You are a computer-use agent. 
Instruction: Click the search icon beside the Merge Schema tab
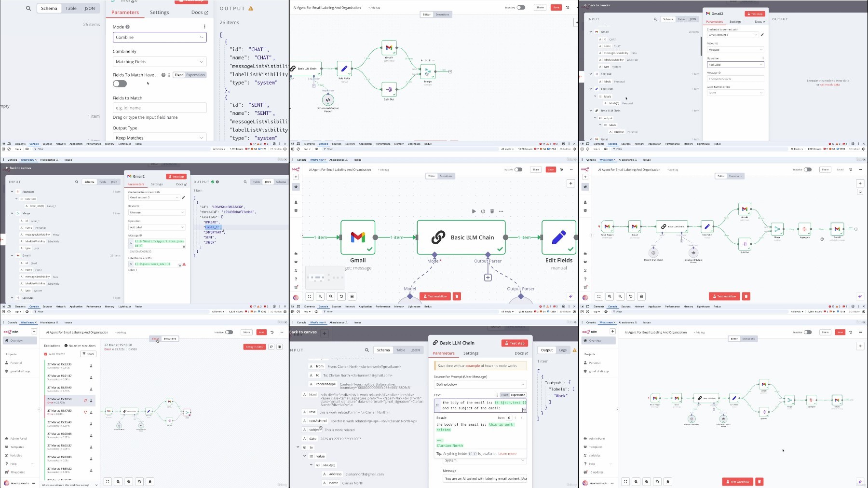(28, 8)
